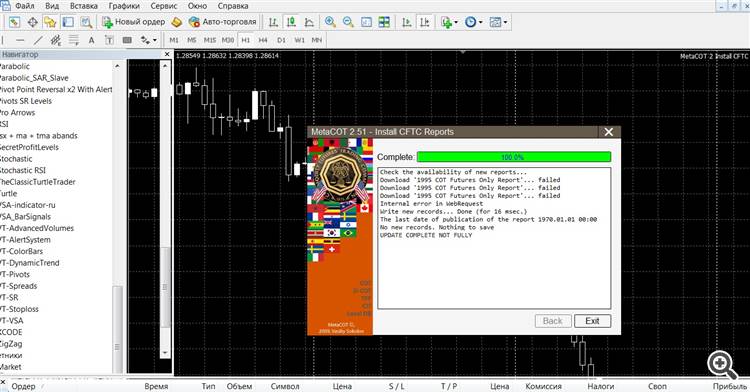Switch chart to bar chart type
The width and height of the screenshot is (750, 392).
click(x=273, y=22)
